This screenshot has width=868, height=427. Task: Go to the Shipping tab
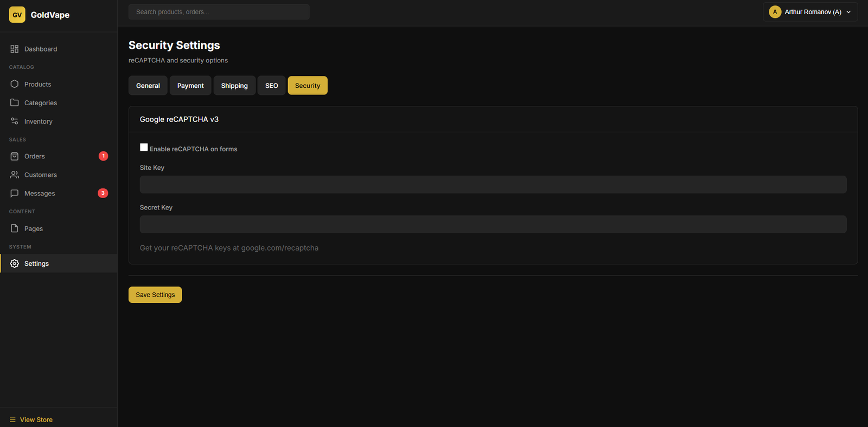pyautogui.click(x=234, y=86)
